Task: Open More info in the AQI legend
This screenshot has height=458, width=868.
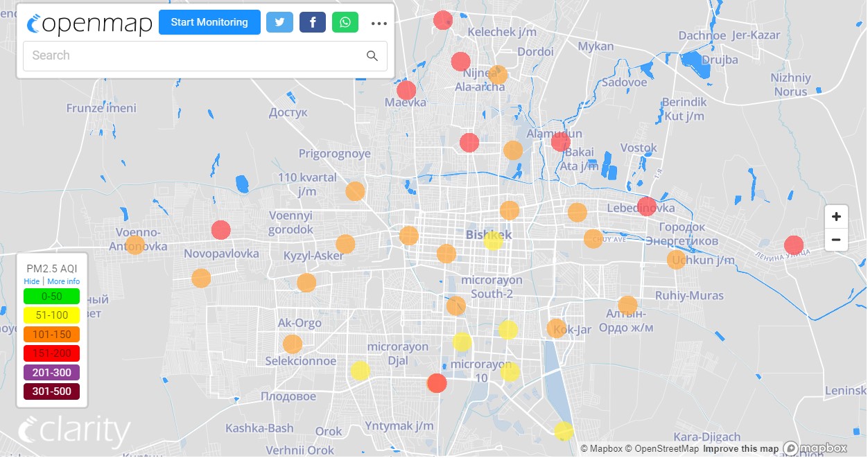Action: [x=64, y=281]
